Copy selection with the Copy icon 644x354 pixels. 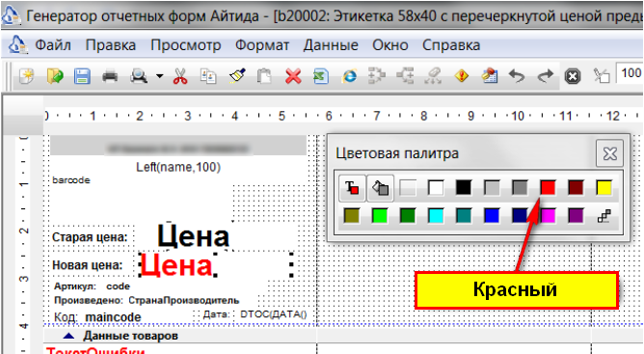(208, 76)
